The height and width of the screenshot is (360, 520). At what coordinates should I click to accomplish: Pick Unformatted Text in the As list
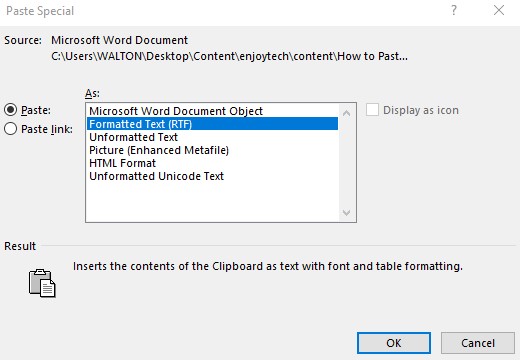coord(212,137)
